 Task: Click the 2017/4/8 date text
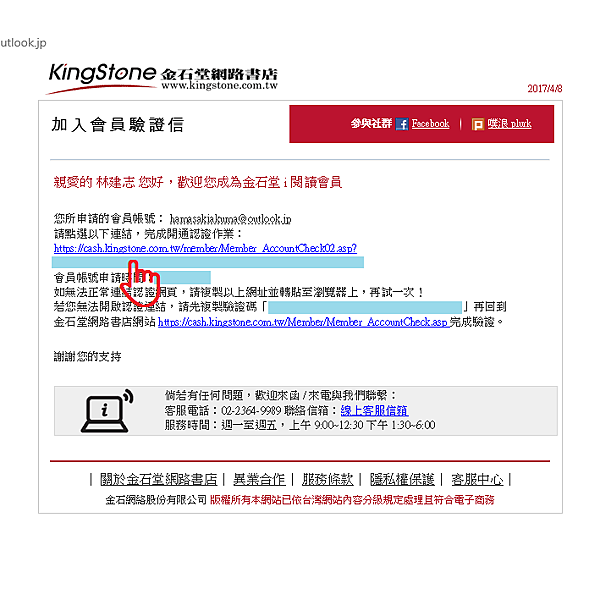coord(545,88)
